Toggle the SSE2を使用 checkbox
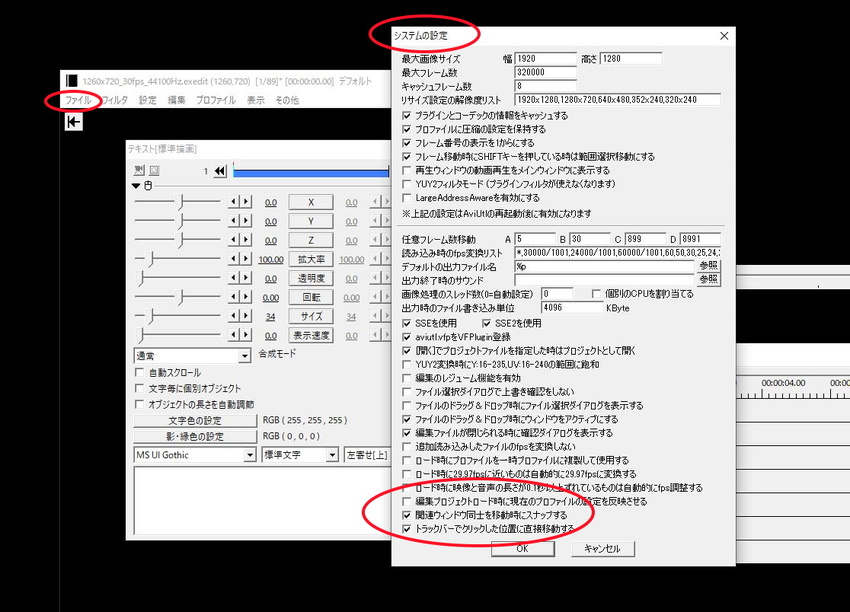The height and width of the screenshot is (612, 850). coord(486,323)
